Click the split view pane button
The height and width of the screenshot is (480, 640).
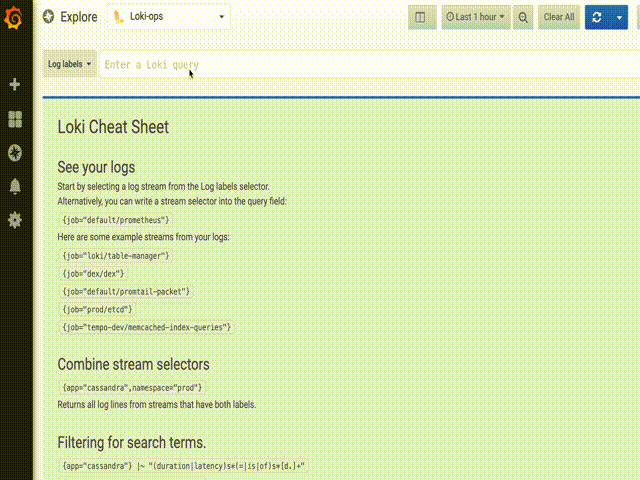(x=422, y=17)
